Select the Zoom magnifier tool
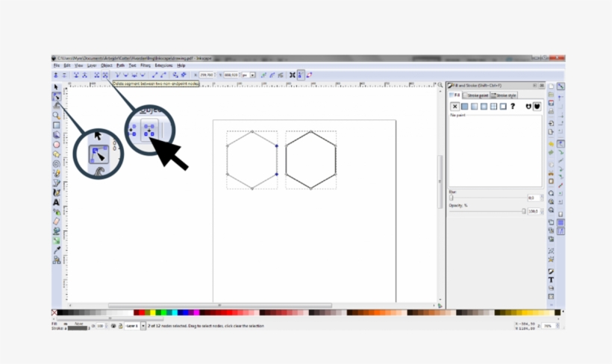The height and width of the screenshot is (364, 612). (56, 116)
